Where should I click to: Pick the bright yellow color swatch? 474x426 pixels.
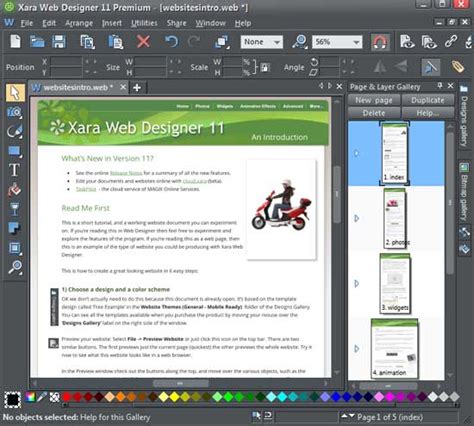[175, 397]
